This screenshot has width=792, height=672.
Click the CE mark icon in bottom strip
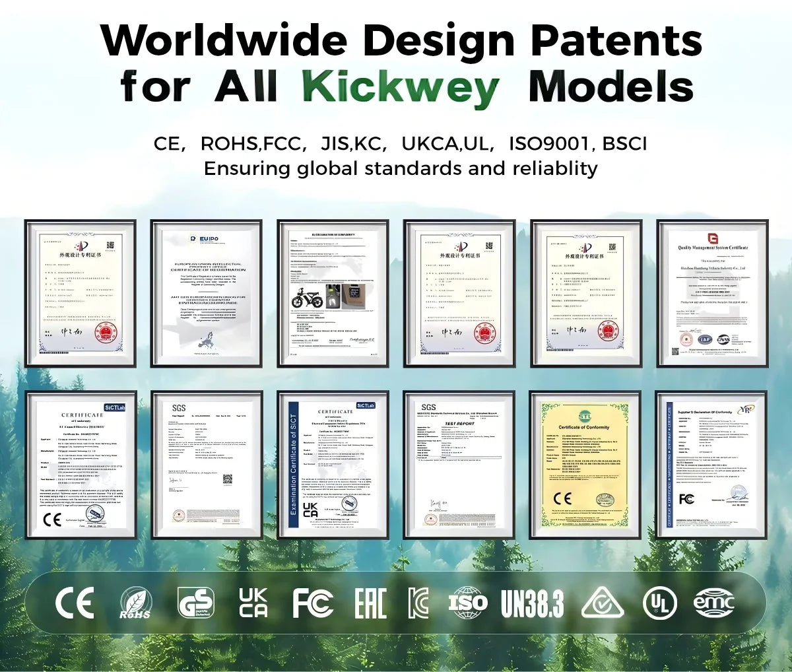[x=74, y=603]
